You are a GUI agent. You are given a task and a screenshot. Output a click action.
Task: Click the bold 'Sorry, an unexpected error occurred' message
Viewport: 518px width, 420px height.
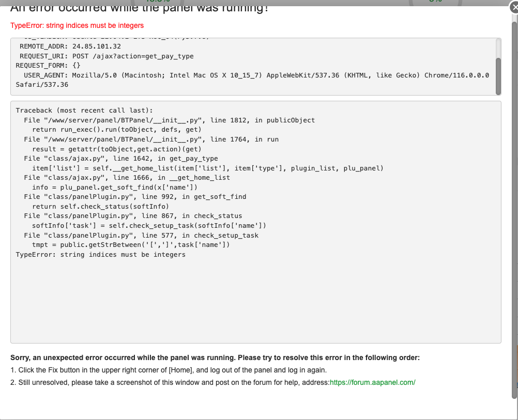[215, 357]
